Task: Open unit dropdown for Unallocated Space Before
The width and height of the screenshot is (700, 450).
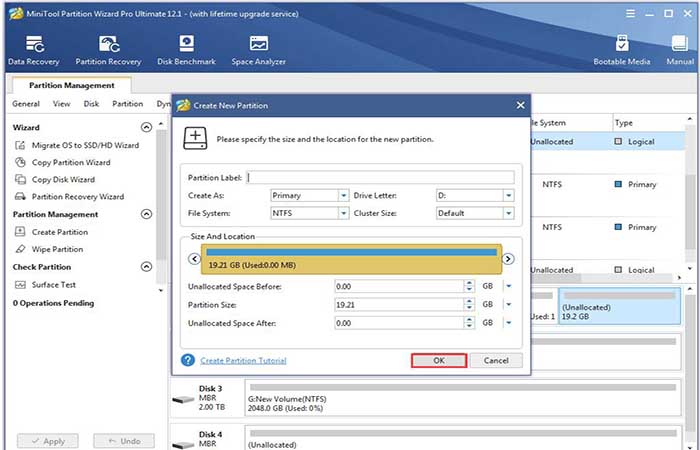Action: (x=508, y=286)
